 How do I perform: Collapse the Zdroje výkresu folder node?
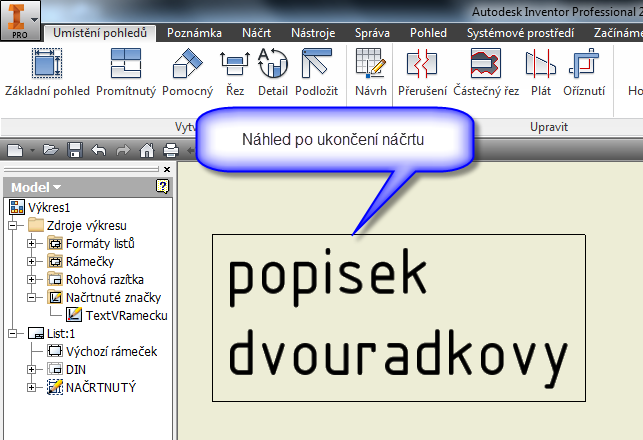[13, 225]
